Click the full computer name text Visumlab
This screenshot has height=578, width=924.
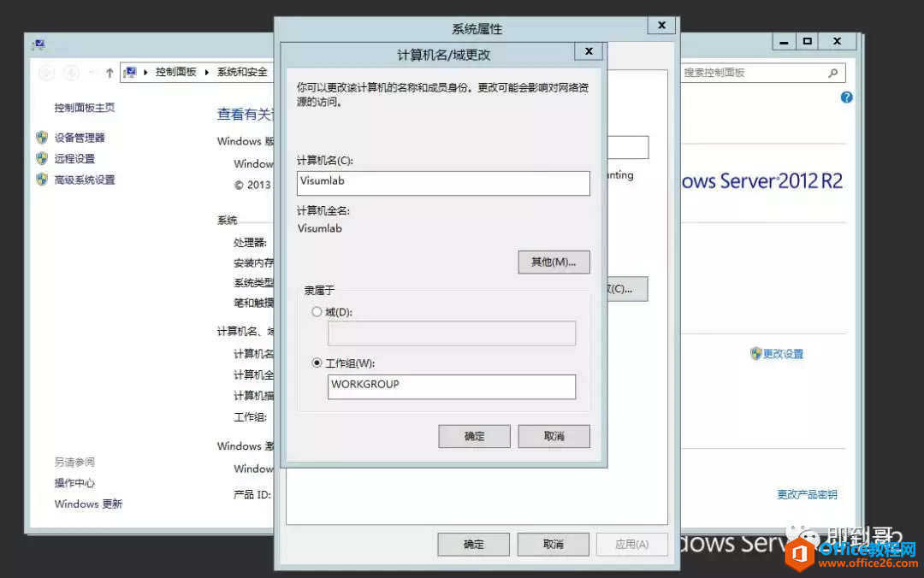click(x=319, y=228)
